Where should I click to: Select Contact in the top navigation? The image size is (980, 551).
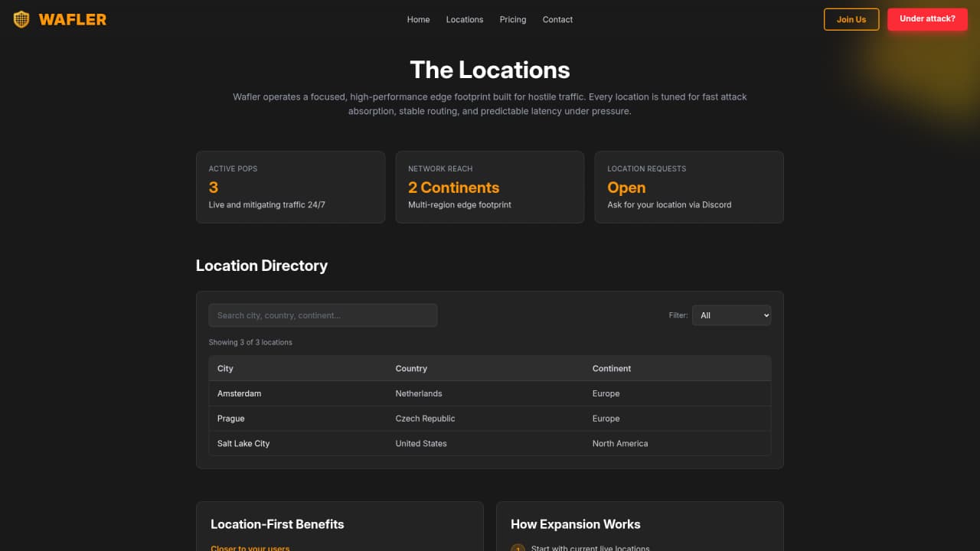(557, 19)
